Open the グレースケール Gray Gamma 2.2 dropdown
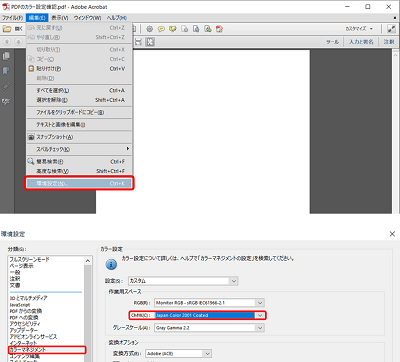Screen dimensions: 400x362 click(210, 328)
